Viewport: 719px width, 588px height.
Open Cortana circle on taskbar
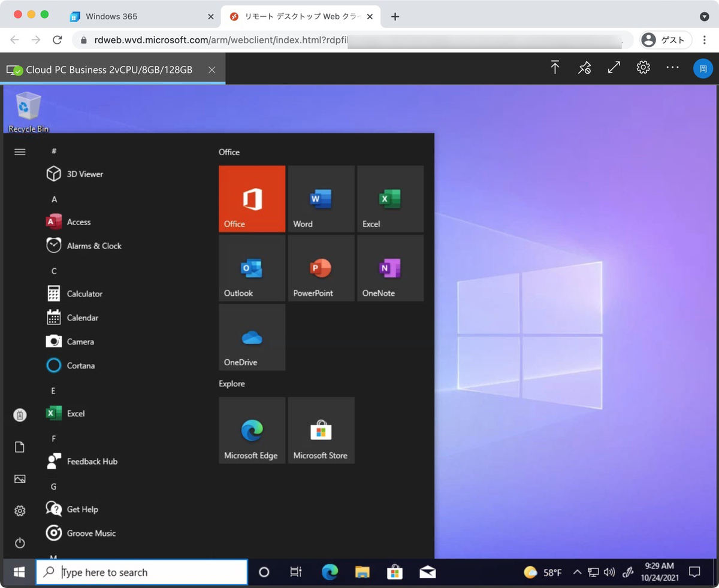[x=264, y=572]
